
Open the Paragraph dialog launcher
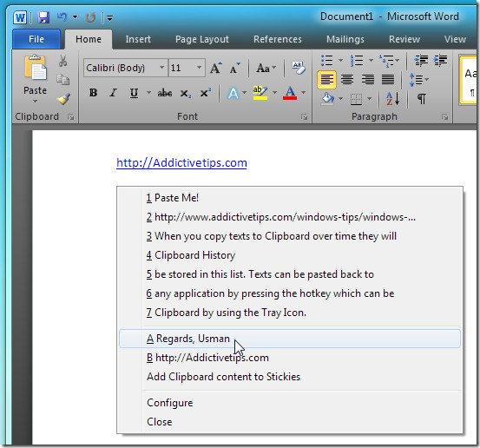(x=444, y=116)
